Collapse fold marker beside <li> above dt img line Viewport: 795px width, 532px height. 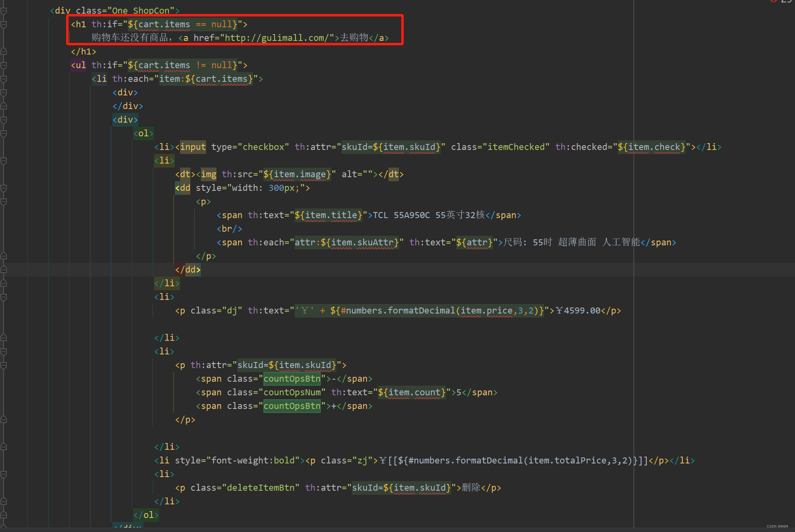(x=4, y=161)
